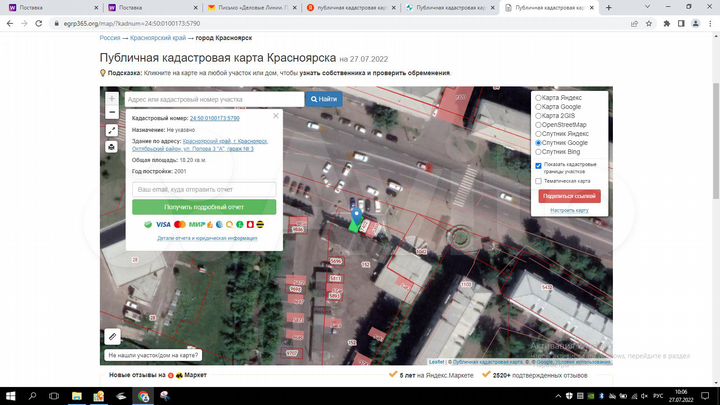The image size is (720, 405).
Task: Zoom in the map with plus button
Action: (x=112, y=99)
